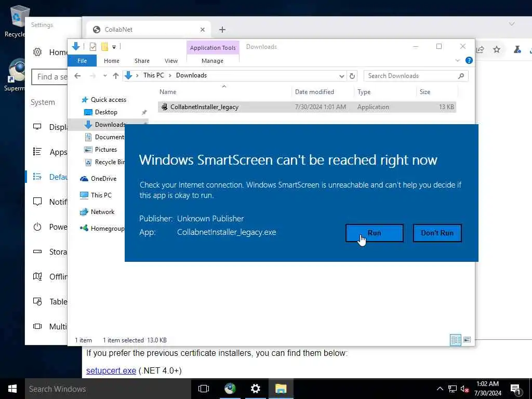Image resolution: width=532 pixels, height=399 pixels.
Task: Click Run in the SmartScreen dialog
Action: point(374,233)
